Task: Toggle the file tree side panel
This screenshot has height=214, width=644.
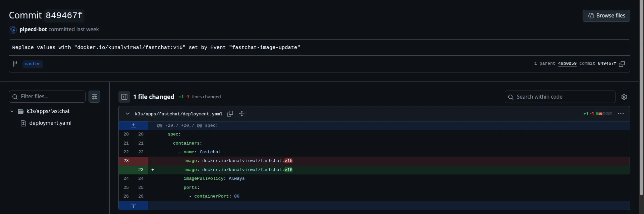Action: [x=124, y=97]
